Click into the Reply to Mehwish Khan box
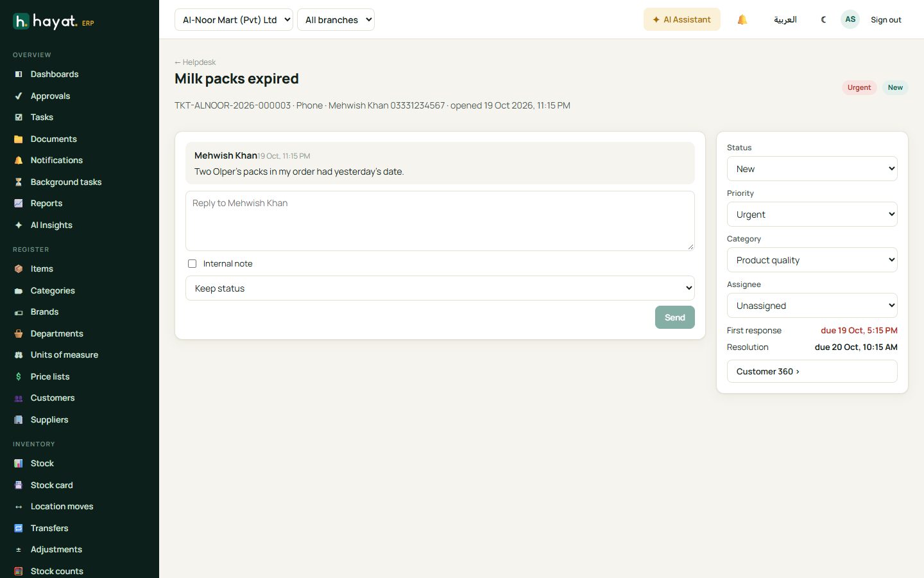924x578 pixels. coord(440,221)
